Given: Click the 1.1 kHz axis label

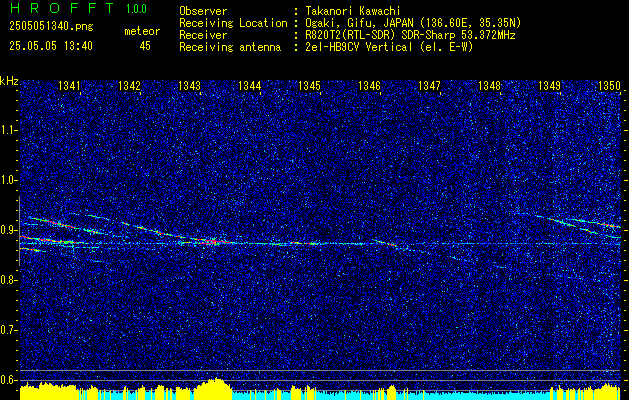Looking at the screenshot, I should [9, 130].
